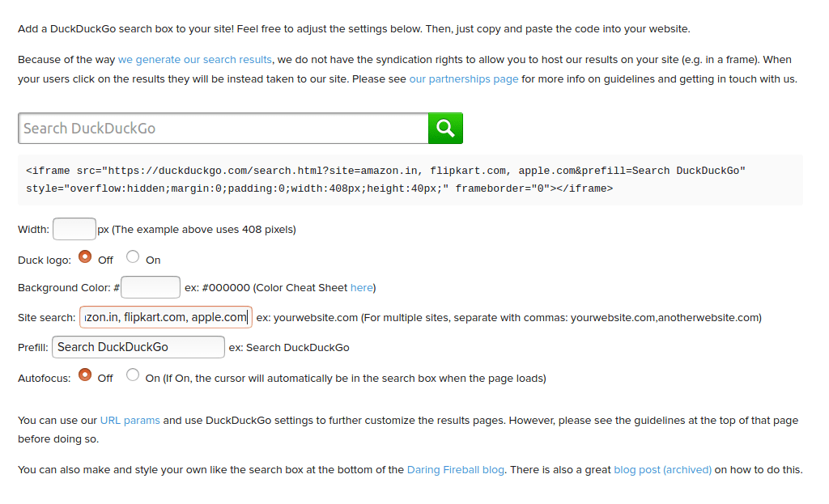Open the "we generate our search results" link
Viewport: 829px width, 504px height.
pos(194,59)
